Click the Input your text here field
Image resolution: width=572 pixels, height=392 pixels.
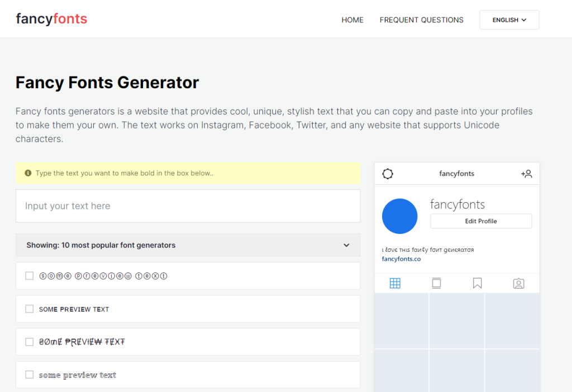tap(188, 206)
